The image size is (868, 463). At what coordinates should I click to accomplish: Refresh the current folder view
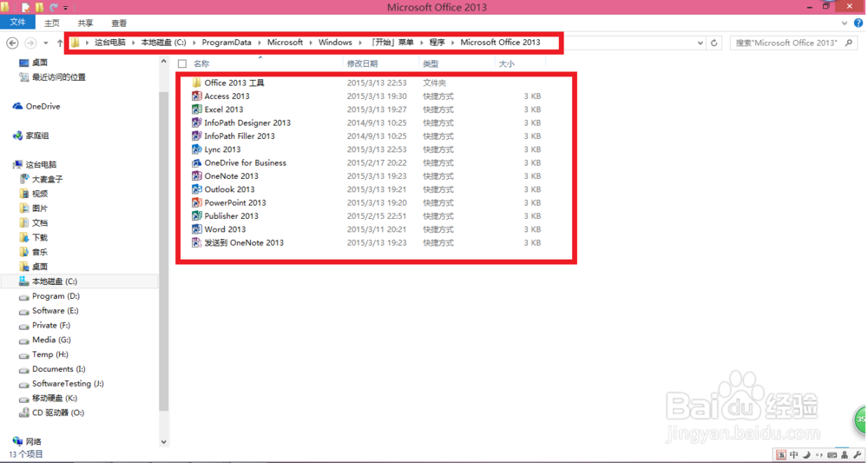714,43
